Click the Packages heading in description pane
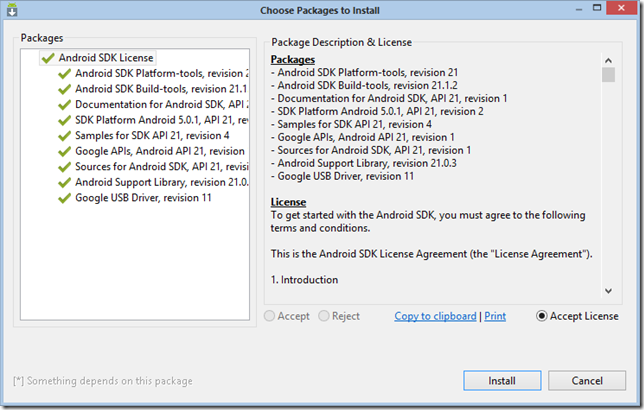 point(293,60)
